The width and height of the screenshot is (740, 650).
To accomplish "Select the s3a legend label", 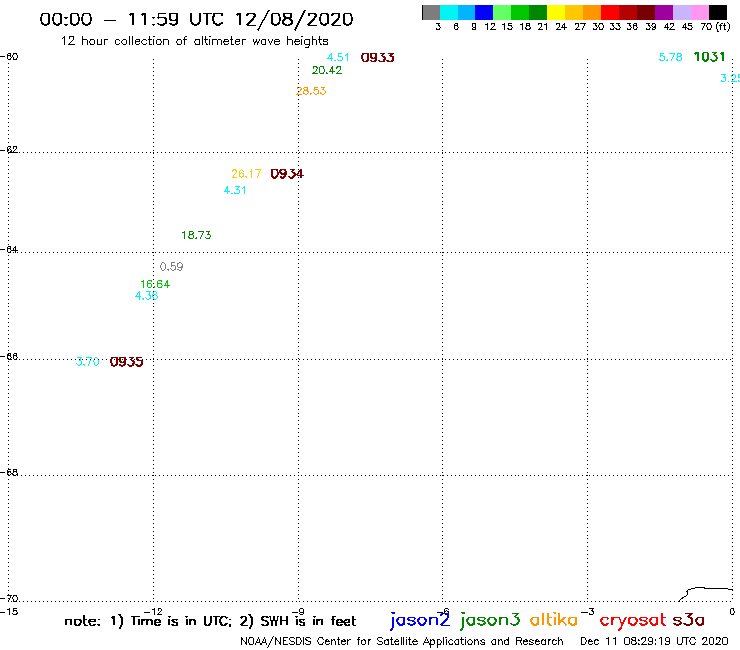I will 689,620.
